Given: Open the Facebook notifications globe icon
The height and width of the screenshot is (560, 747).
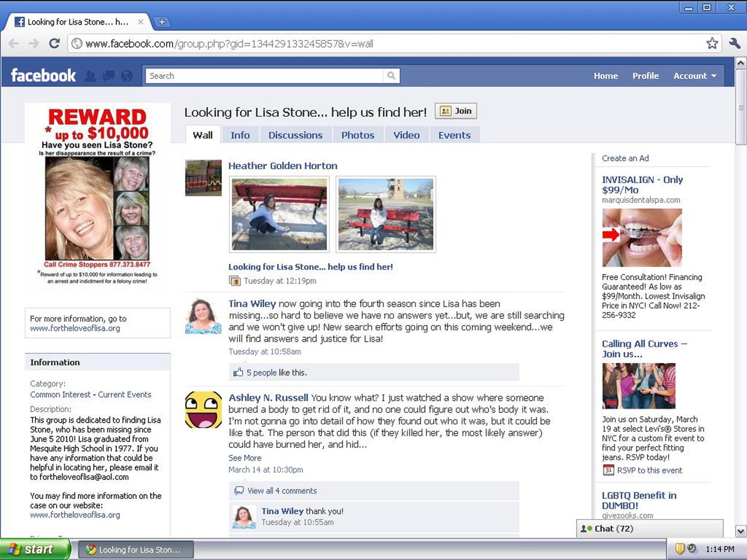Looking at the screenshot, I should coord(127,76).
